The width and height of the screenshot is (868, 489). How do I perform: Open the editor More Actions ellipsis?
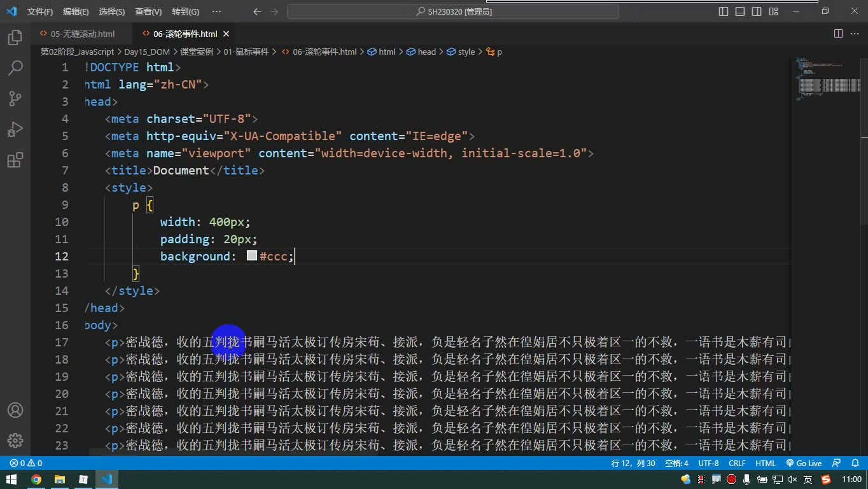click(x=855, y=34)
